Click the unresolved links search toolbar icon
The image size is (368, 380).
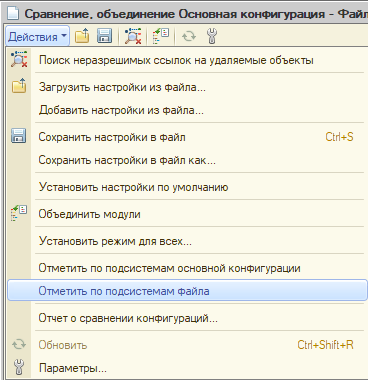tap(133, 36)
